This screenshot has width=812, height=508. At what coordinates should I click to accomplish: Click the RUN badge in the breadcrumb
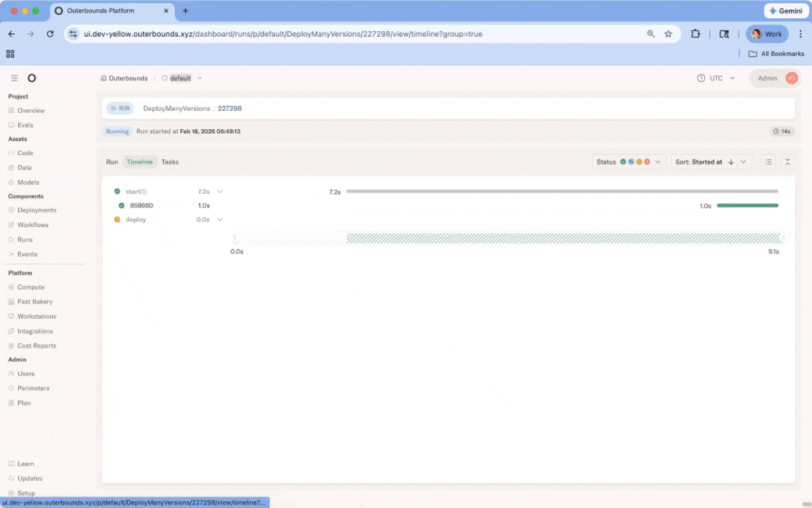coord(120,109)
